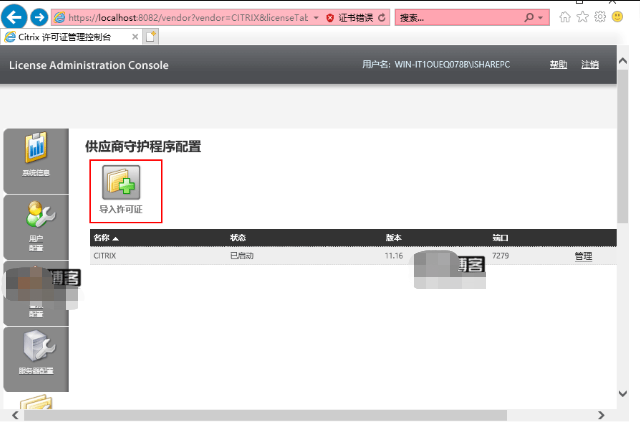The width and height of the screenshot is (640, 427).
Task: Click the smiley feedback icon
Action: click(618, 17)
